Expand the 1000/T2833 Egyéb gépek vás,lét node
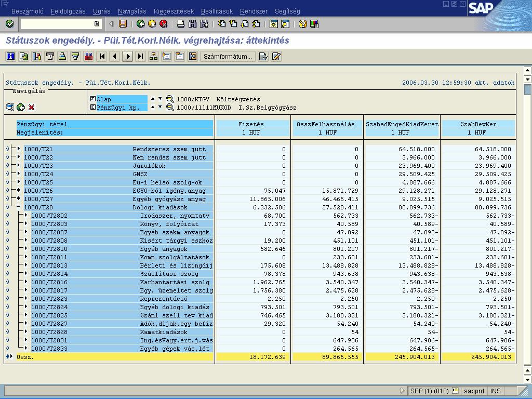The image size is (532, 399). (26, 348)
